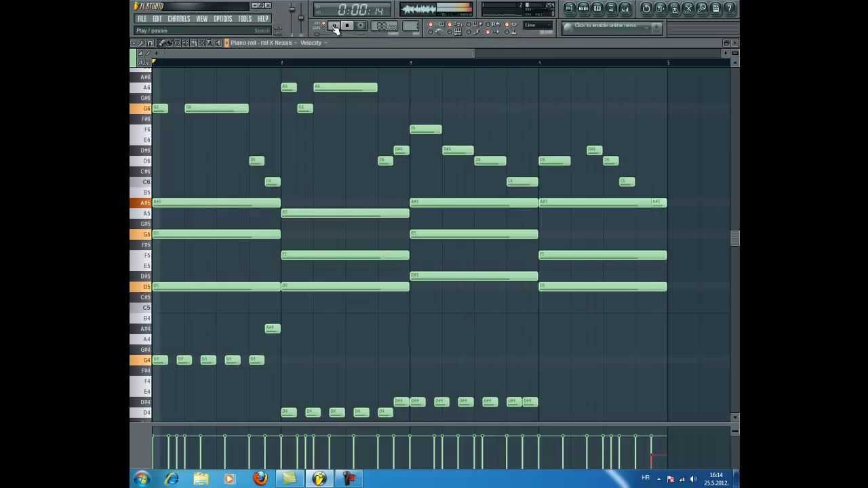Open the piano roll tools wrench menu
Viewport: 868px width, 488px height.
click(x=142, y=43)
